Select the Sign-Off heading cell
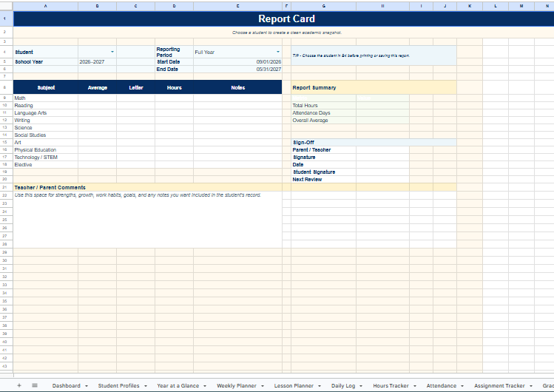The image size is (554, 392). [374, 142]
